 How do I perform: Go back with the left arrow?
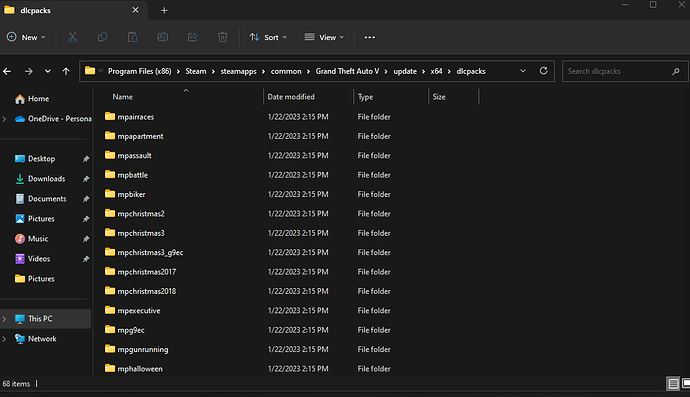7,71
